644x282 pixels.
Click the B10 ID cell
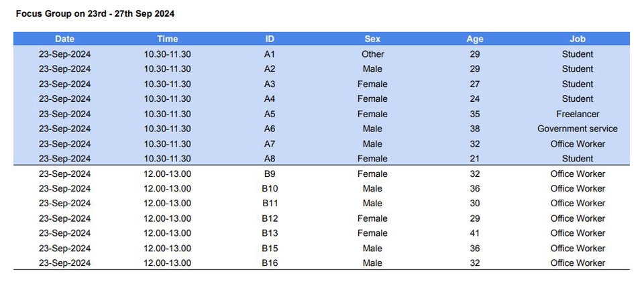pyautogui.click(x=270, y=188)
